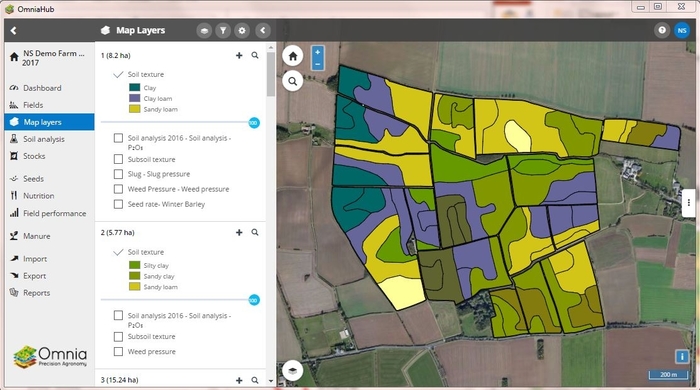Open the map search magnifier button
Screen dimensions: 700x390
292,81
